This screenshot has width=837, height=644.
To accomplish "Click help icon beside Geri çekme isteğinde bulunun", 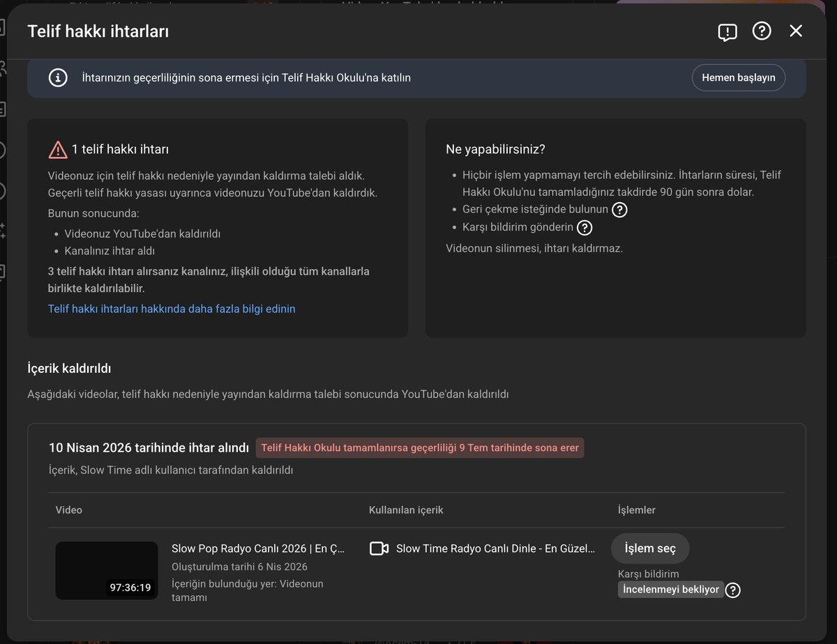I will [x=619, y=209].
